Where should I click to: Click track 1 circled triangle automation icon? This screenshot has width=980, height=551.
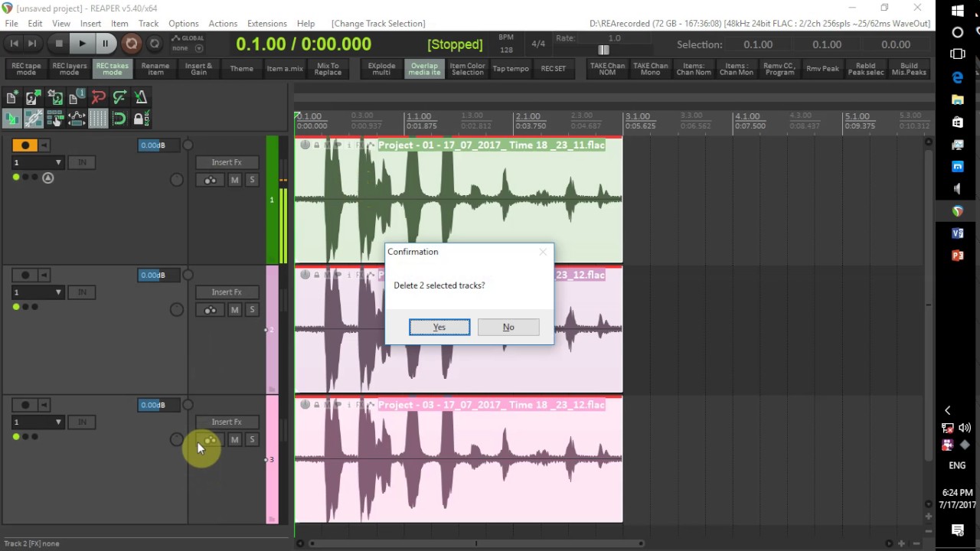coord(47,178)
